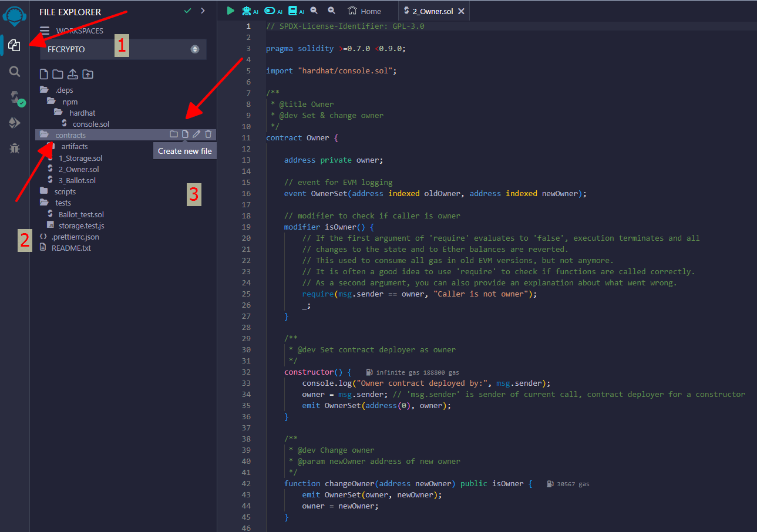Rename contracts folder with pencil icon
Image resolution: width=757 pixels, height=532 pixels.
click(x=196, y=134)
